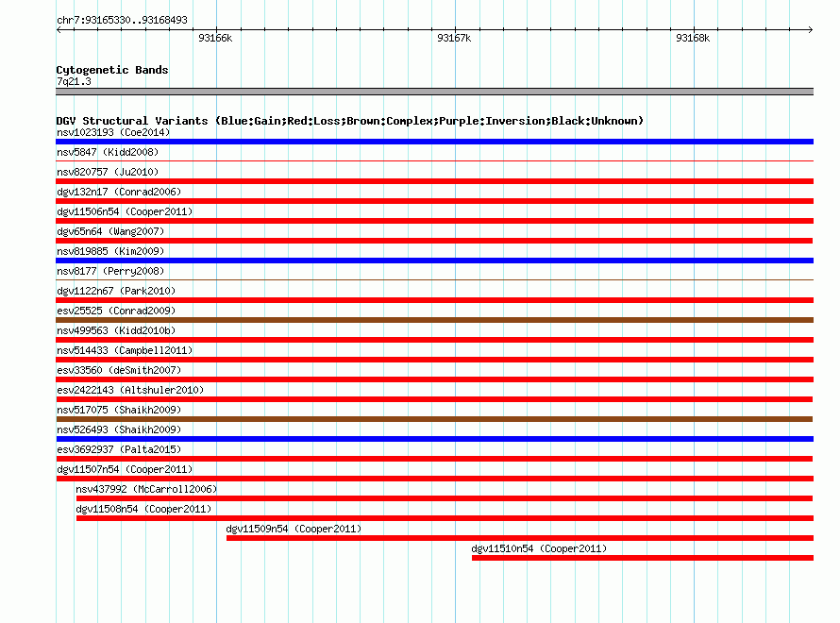Screen dimensions: 840x623
Task: Click the 7q21.3 band label
Action: [x=74, y=81]
